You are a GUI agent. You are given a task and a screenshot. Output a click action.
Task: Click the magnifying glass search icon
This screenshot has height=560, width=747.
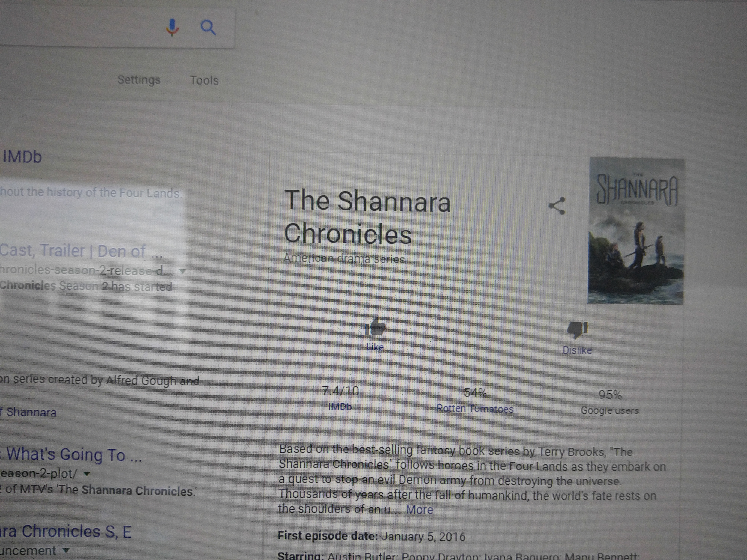coord(208,27)
